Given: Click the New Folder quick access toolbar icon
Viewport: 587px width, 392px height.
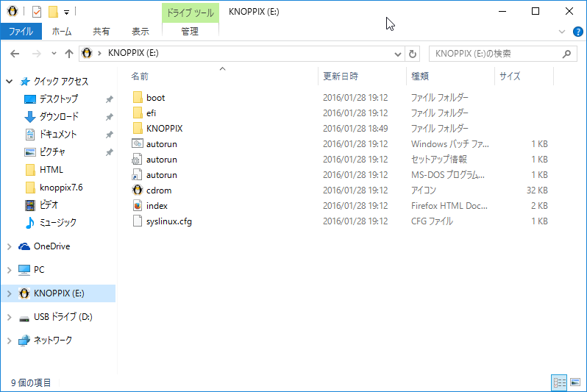Looking at the screenshot, I should [x=53, y=12].
